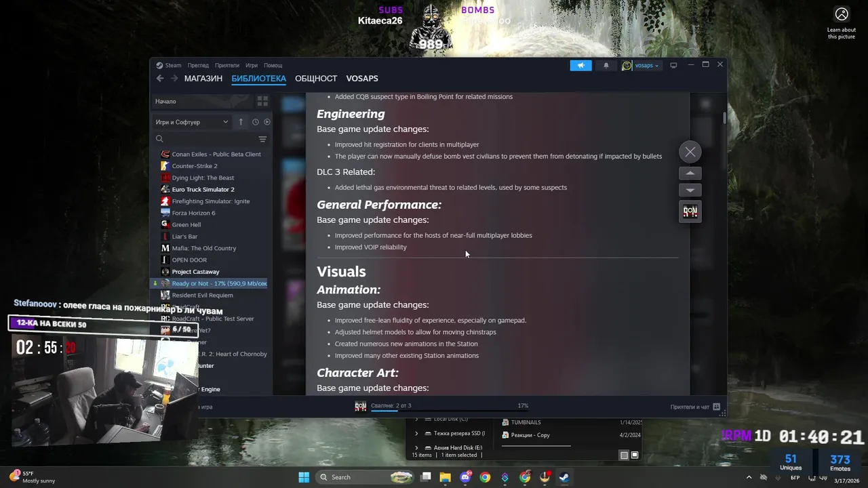Expand Тежка резерва SSD in Explorer tree
Image resolution: width=868 pixels, height=488 pixels.
pos(416,433)
